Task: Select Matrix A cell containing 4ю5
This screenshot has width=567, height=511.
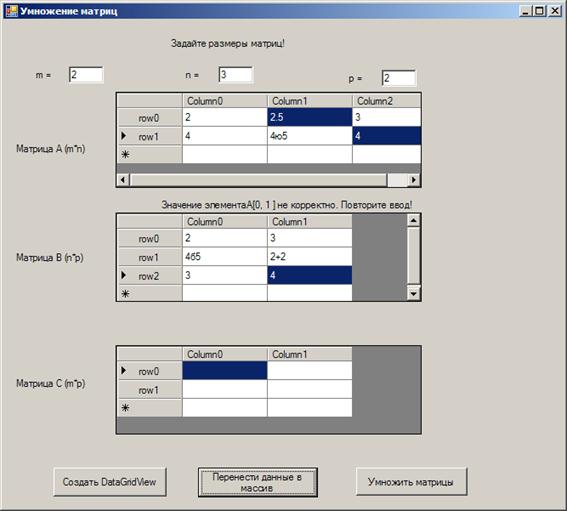Action: point(310,136)
